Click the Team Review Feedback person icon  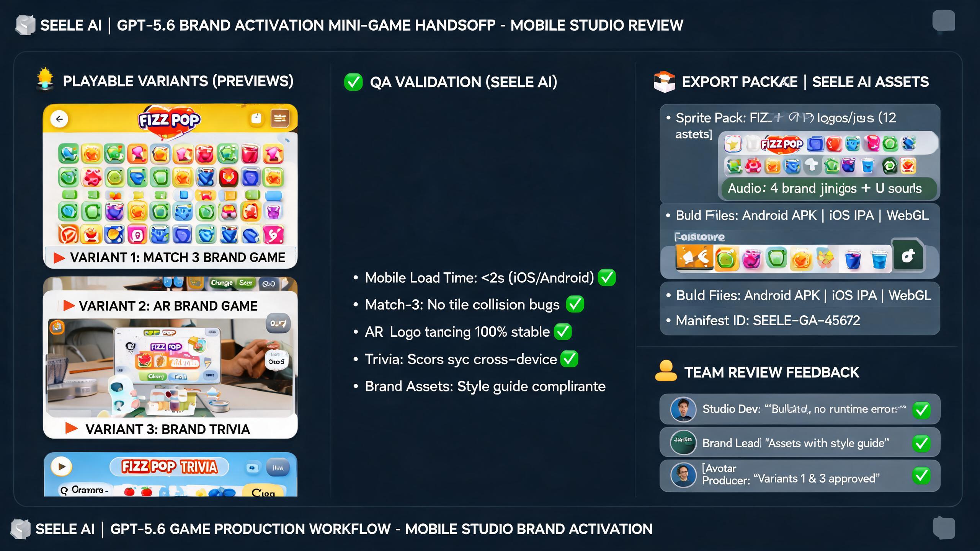pos(666,371)
